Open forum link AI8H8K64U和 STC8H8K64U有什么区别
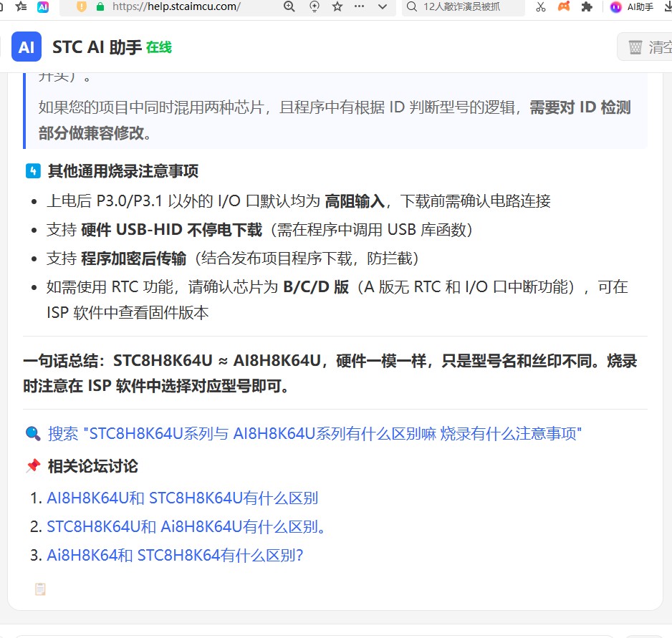This screenshot has width=672, height=638. (182, 498)
